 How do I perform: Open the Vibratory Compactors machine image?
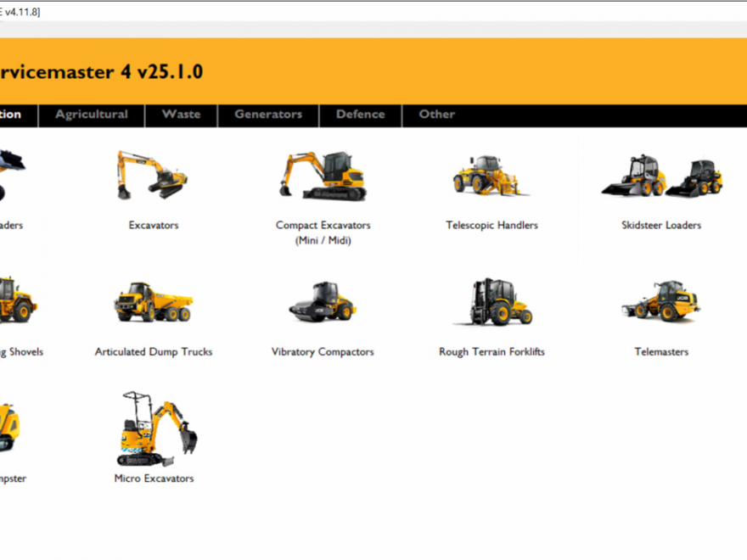(x=323, y=302)
